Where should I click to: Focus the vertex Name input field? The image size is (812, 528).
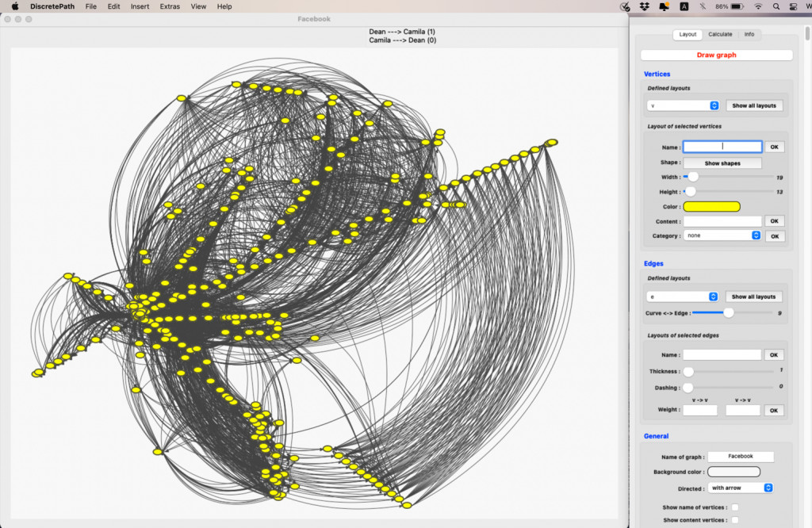tap(722, 147)
